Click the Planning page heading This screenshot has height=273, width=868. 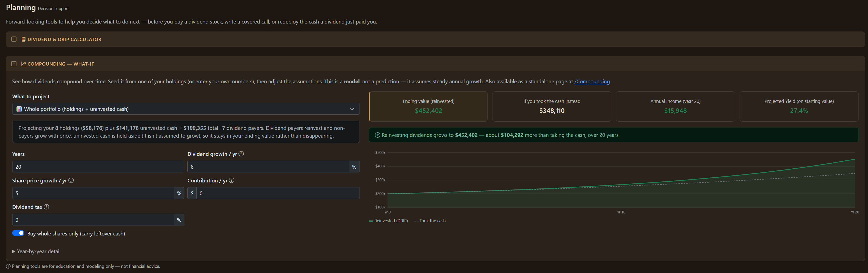tap(21, 8)
